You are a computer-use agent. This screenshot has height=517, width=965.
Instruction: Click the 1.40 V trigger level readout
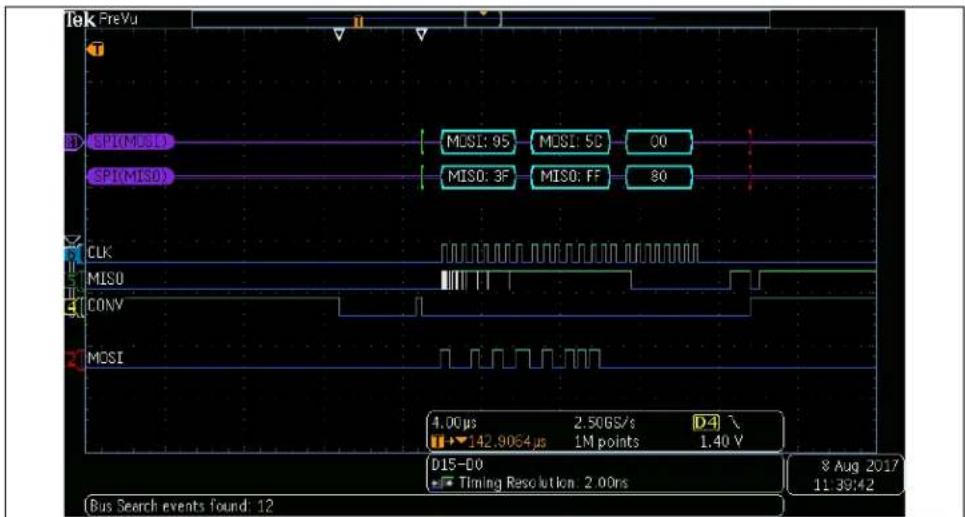[721, 441]
